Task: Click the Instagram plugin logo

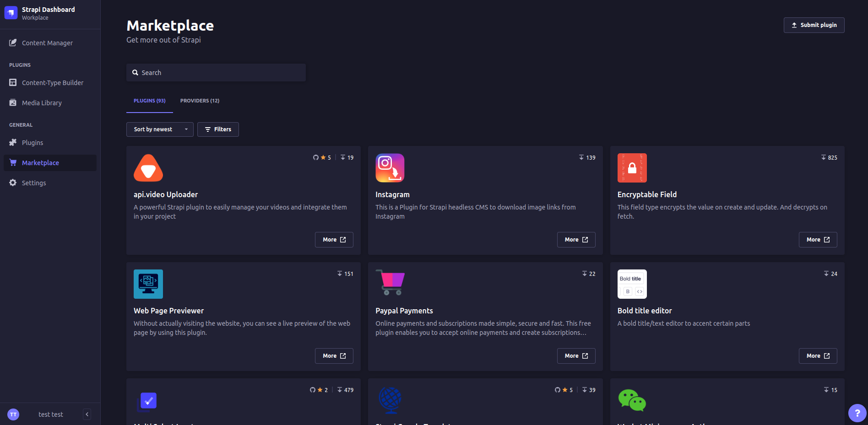Action: pos(390,168)
